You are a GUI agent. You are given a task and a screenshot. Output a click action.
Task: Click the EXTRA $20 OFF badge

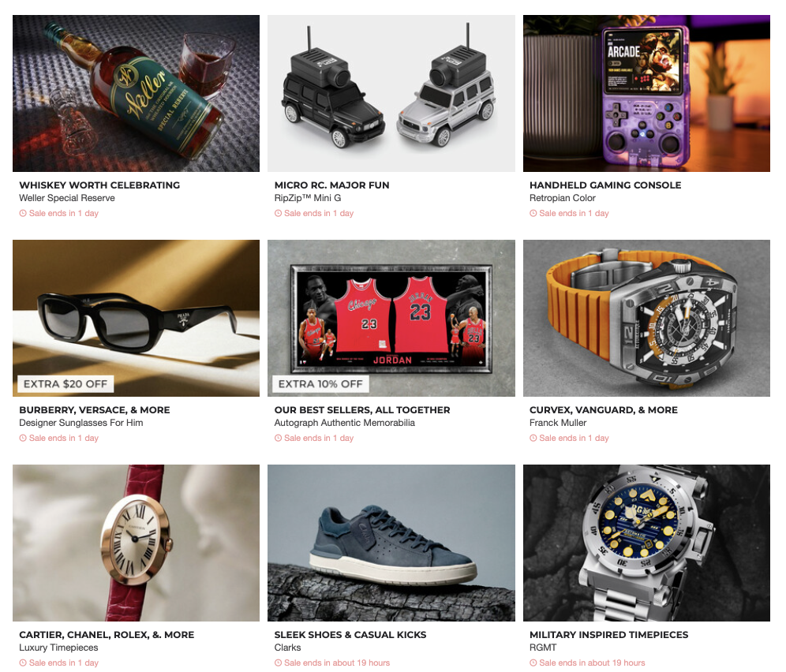65,384
